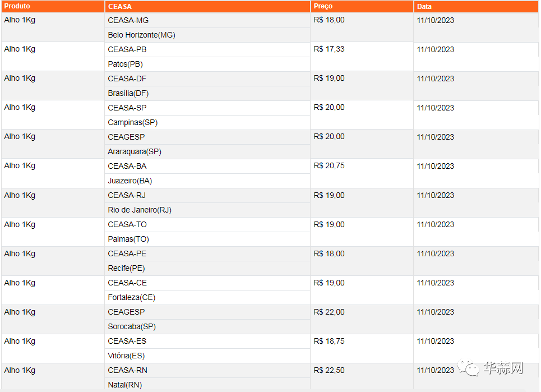The height and width of the screenshot is (392, 541).
Task: Click the CEASA column header
Action: pyautogui.click(x=119, y=7)
